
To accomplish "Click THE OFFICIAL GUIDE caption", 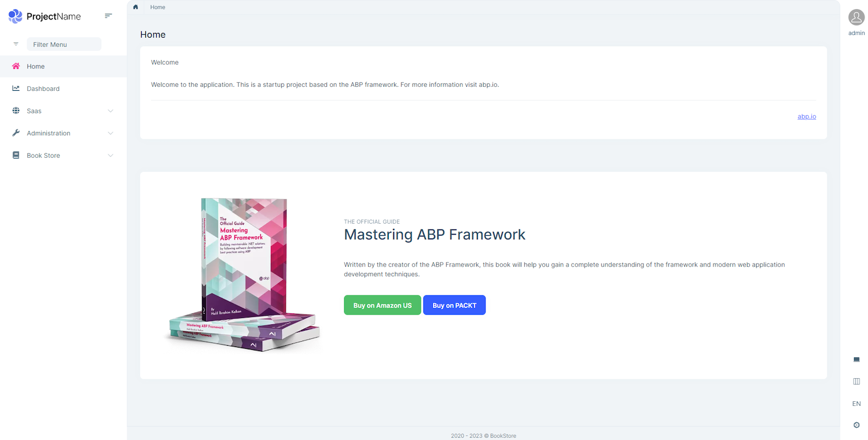I will point(372,221).
